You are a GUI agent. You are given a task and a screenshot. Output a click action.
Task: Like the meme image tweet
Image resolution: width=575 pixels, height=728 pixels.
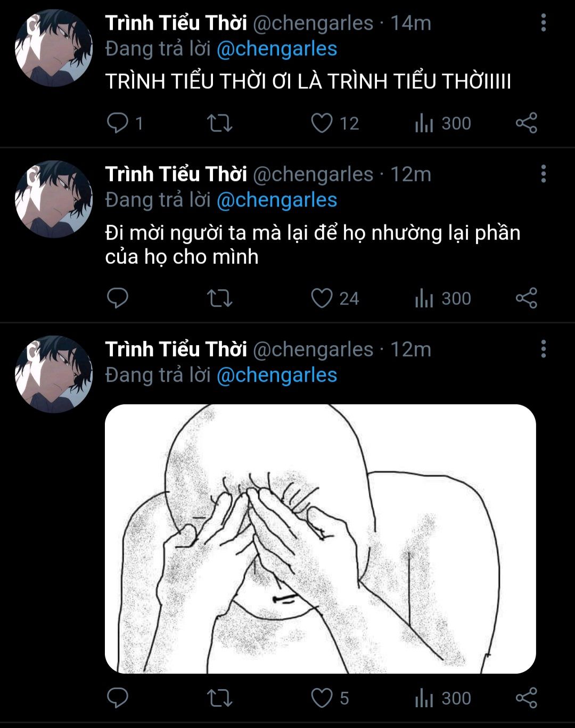(322, 698)
